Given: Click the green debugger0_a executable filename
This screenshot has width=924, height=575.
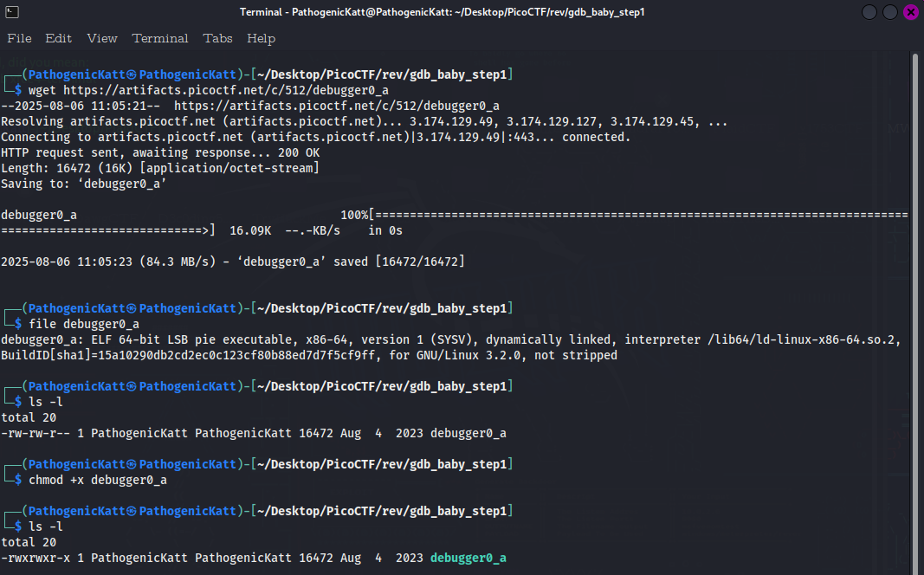Looking at the screenshot, I should 468,558.
